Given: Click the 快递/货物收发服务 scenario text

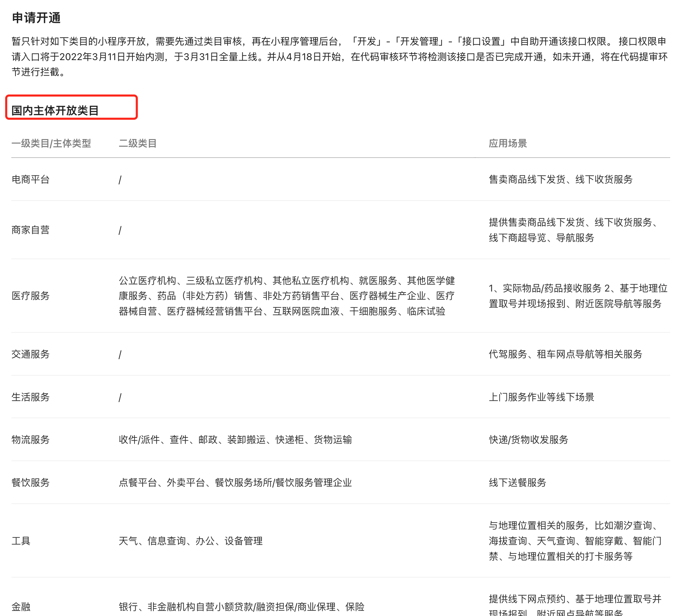Looking at the screenshot, I should [528, 440].
